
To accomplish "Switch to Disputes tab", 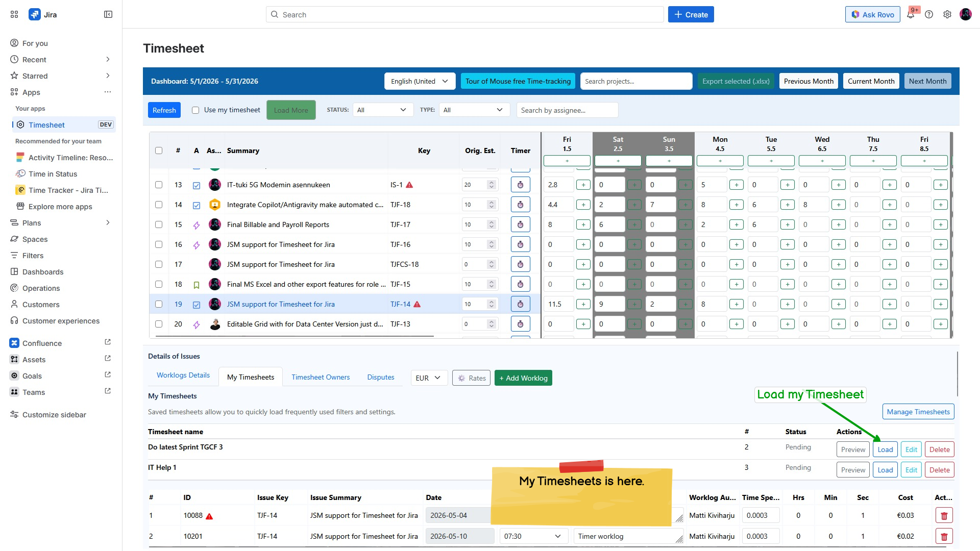I will [x=381, y=377].
